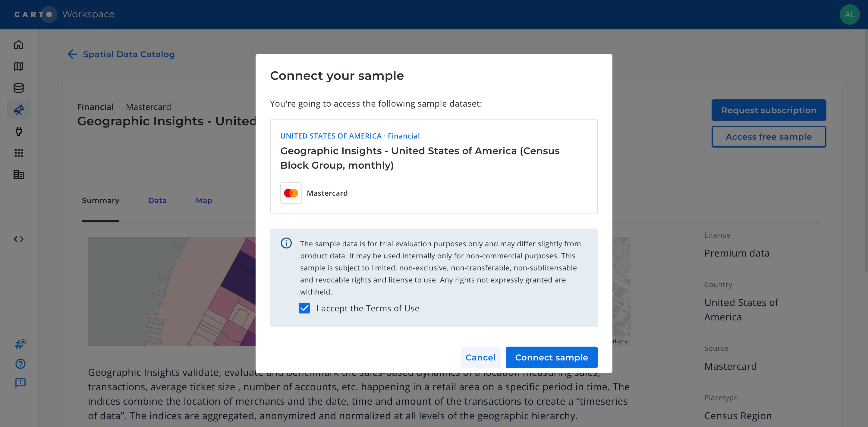The image size is (868, 427).
Task: Switch to the Data tab
Action: [157, 200]
